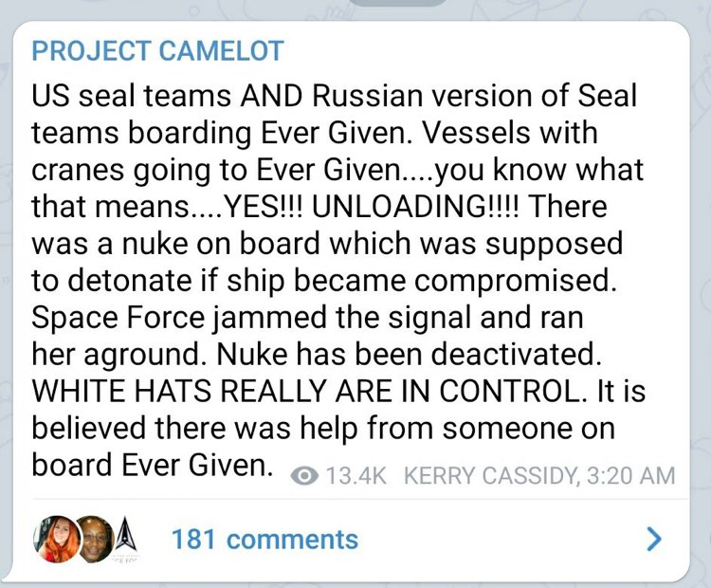711x588 pixels.
Task: Click the 13.4K view count
Action: click(x=355, y=476)
